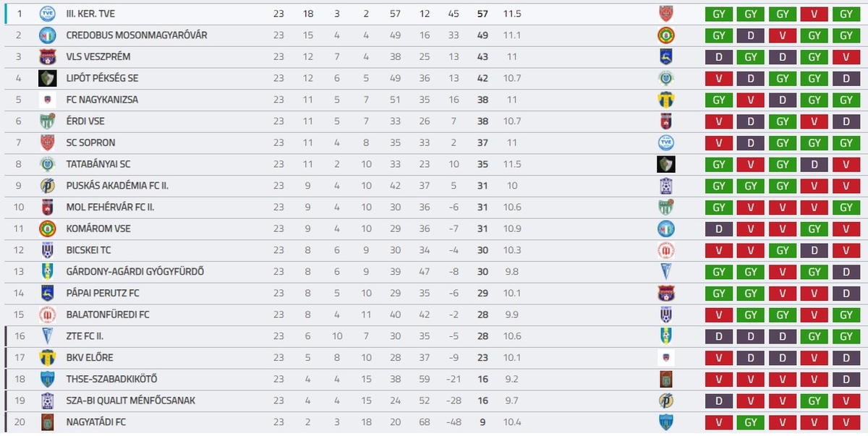The height and width of the screenshot is (436, 868).
Task: Open the Gárdony-Agárdi Gyógyfürdő team page
Action: pyautogui.click(x=135, y=272)
